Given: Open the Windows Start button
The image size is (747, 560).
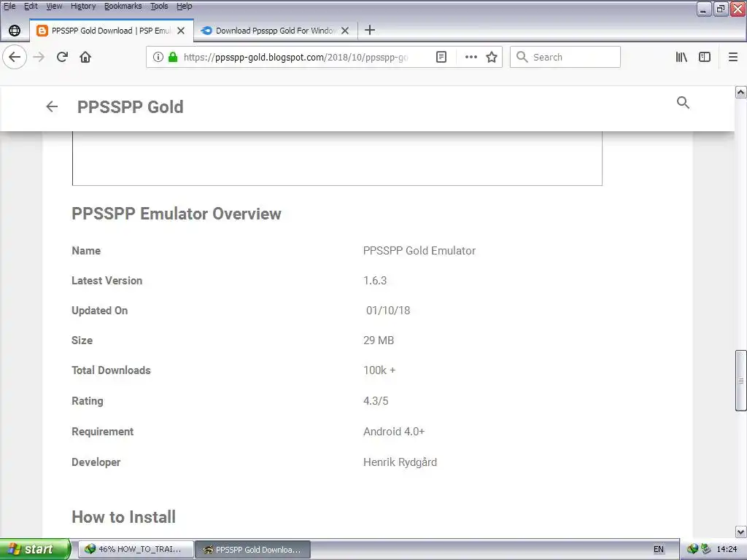Looking at the screenshot, I should point(35,549).
